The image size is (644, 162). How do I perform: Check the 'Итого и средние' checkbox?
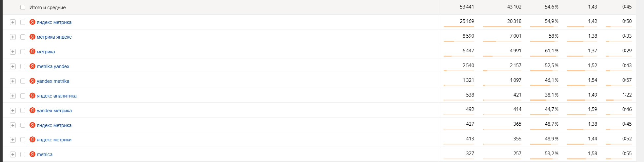click(23, 7)
